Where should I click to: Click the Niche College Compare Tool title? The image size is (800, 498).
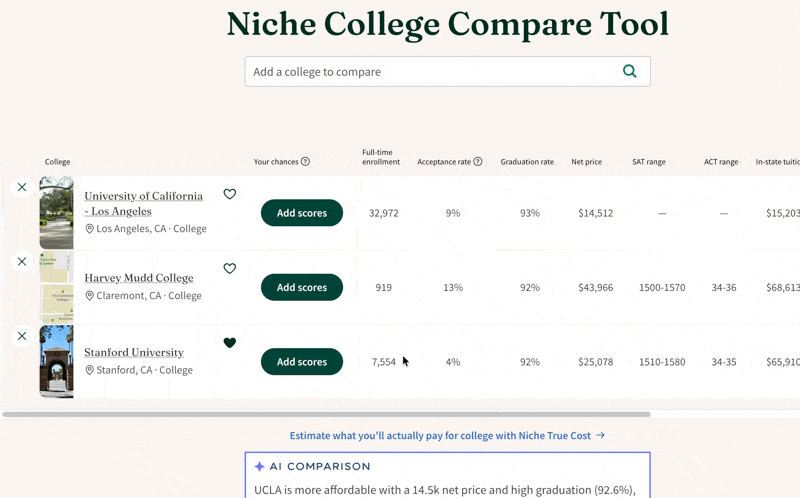[x=447, y=24]
